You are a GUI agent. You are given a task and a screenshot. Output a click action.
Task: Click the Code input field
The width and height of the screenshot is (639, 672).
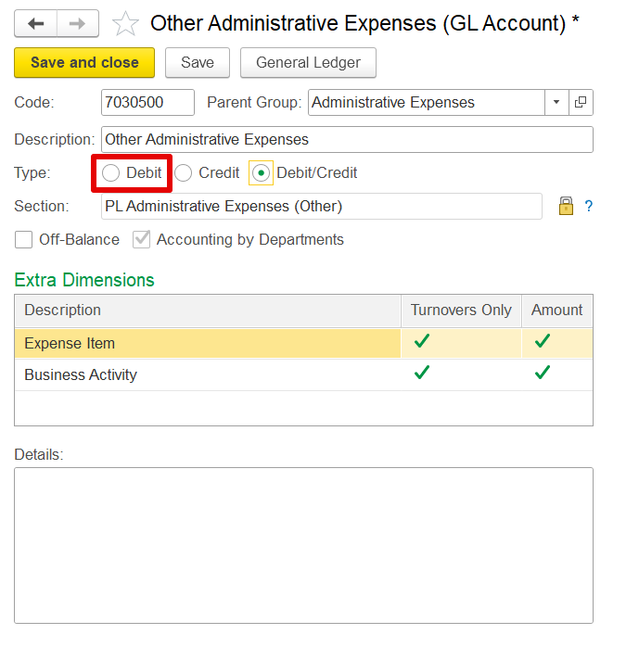point(148,103)
